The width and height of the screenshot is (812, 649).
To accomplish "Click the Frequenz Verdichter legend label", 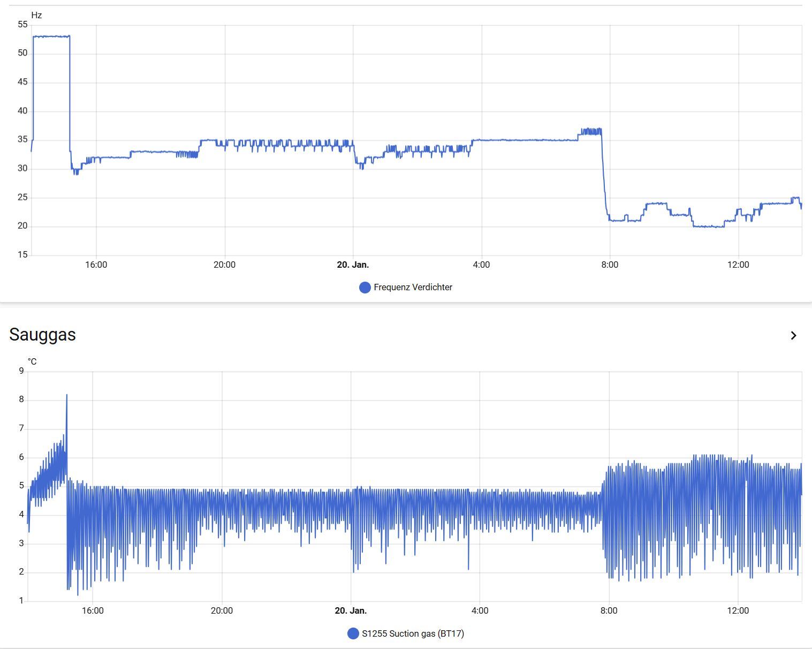I will coord(413,288).
